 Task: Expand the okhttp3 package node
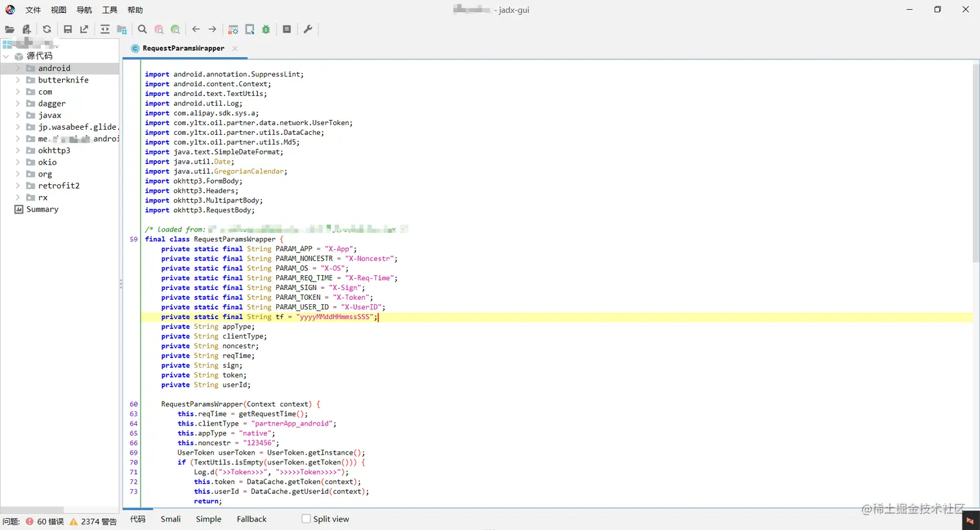pos(17,151)
